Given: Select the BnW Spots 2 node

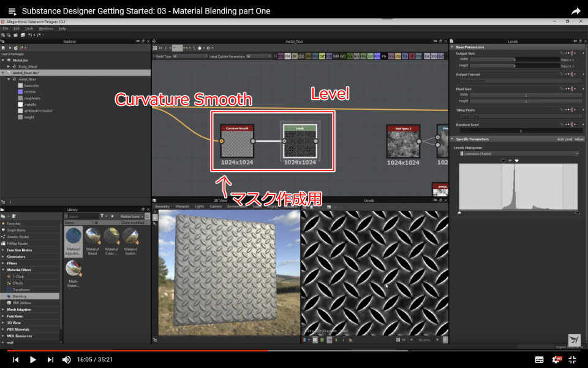Looking at the screenshot, I should pyautogui.click(x=403, y=141).
